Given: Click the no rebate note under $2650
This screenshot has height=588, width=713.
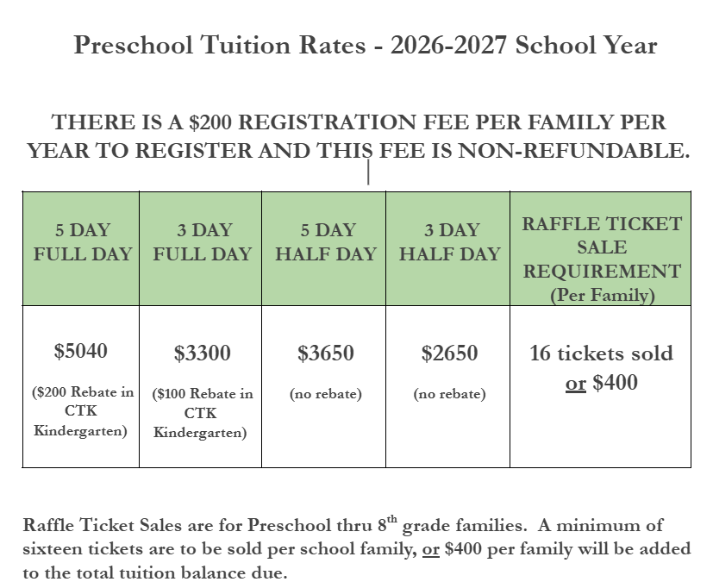Looking at the screenshot, I should (449, 394).
